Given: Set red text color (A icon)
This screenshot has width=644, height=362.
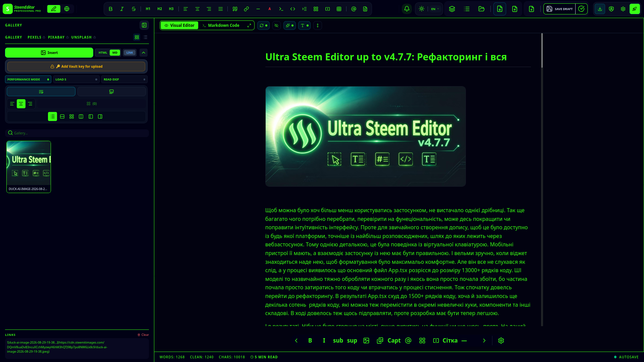Looking at the screenshot, I should (270, 9).
